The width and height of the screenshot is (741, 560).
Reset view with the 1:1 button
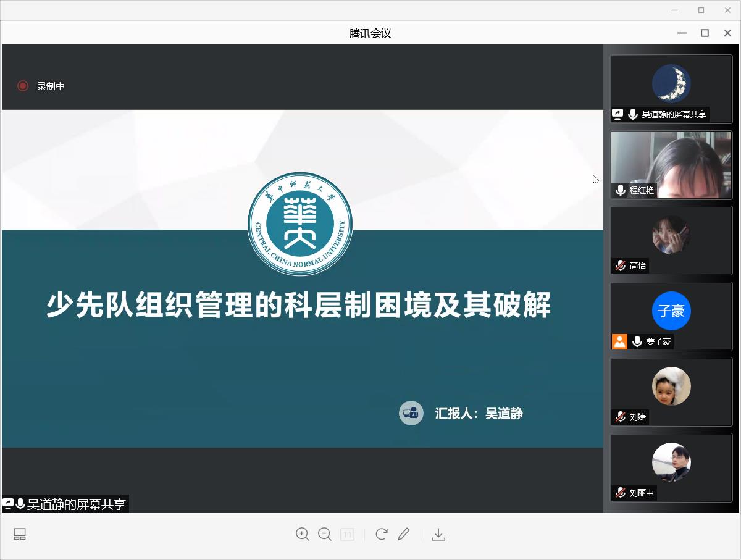(x=347, y=534)
